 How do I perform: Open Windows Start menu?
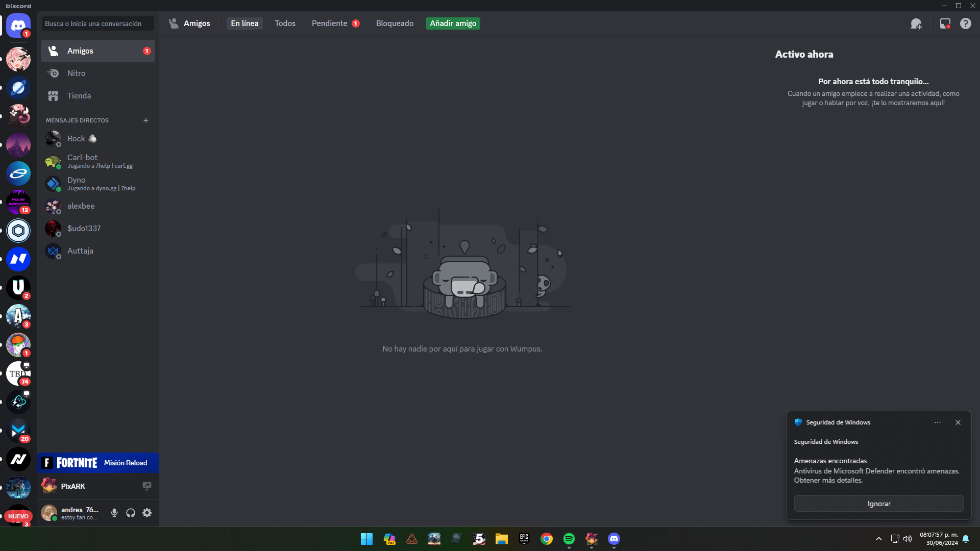click(366, 539)
